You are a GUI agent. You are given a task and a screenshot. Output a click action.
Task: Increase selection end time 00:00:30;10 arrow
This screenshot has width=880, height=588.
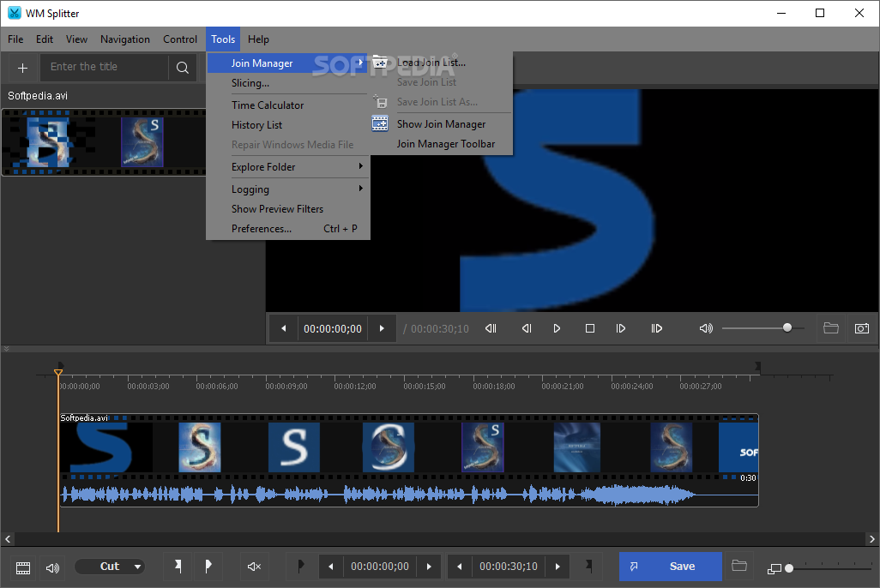[558, 567]
